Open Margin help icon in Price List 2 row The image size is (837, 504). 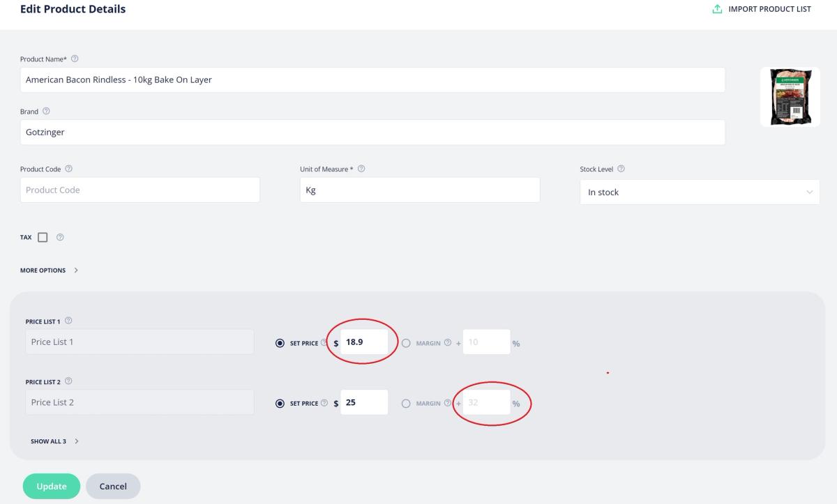447,403
